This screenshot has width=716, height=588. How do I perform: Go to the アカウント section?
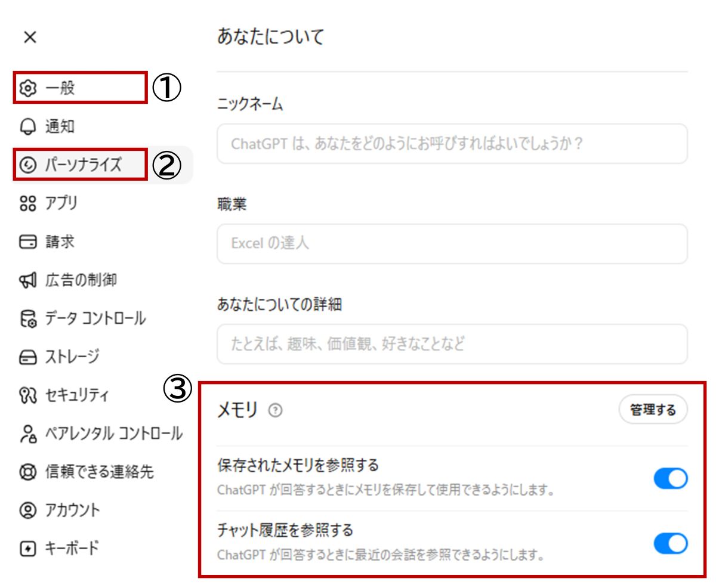pyautogui.click(x=103, y=510)
